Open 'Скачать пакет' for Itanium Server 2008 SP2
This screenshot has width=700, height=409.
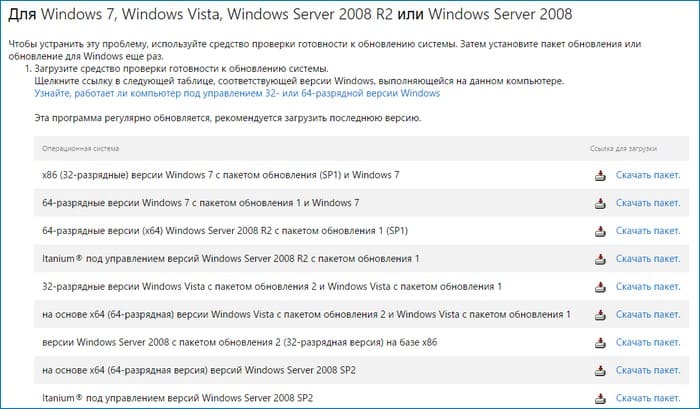648,398
